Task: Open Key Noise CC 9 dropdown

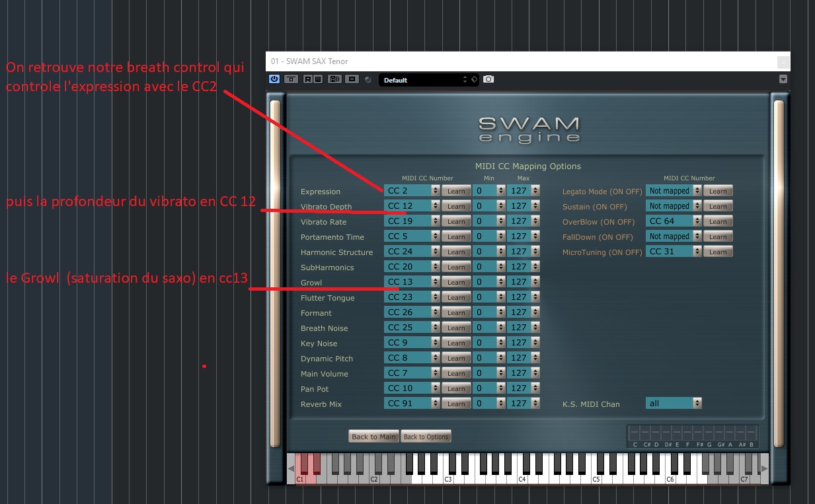Action: pos(412,343)
